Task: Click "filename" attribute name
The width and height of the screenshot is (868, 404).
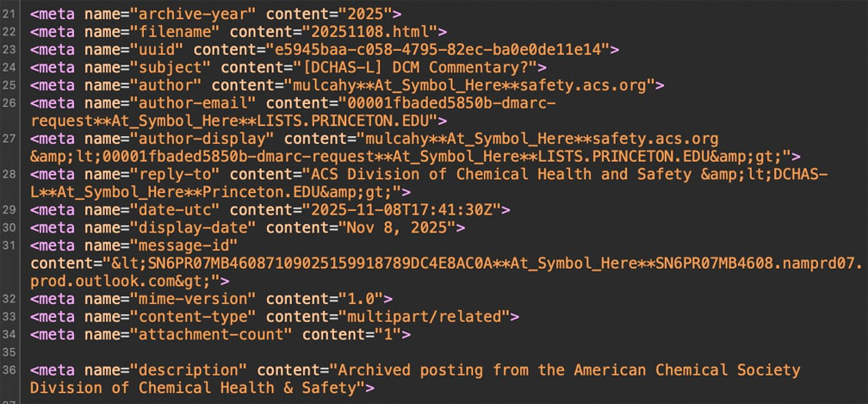Action: point(175,32)
